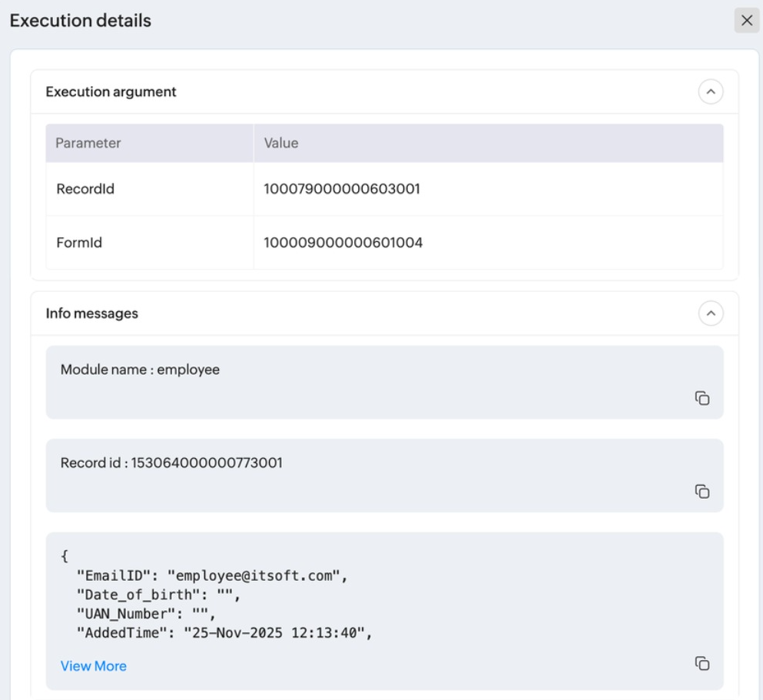Copy the Record id info message
The width and height of the screenshot is (763, 700).
[x=702, y=491]
